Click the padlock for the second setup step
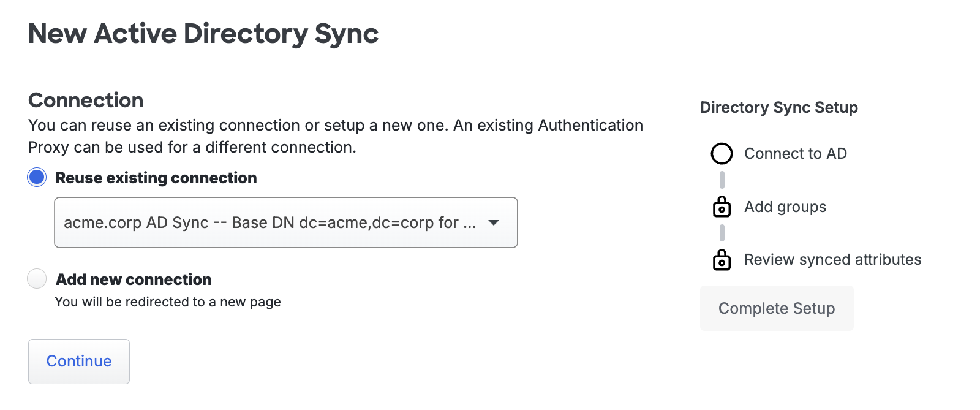Screen dimensions: 980x410 722,207
